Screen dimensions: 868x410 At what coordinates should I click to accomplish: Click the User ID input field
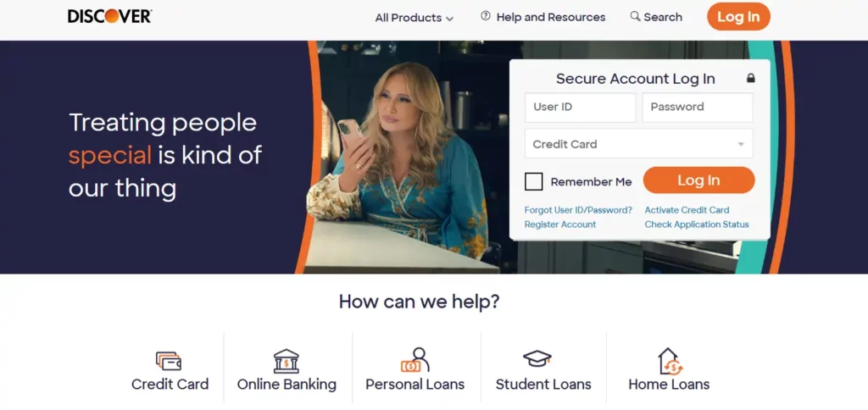(580, 108)
